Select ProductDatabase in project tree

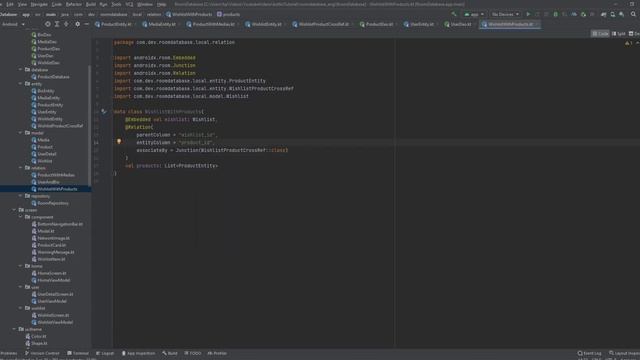pyautogui.click(x=53, y=77)
